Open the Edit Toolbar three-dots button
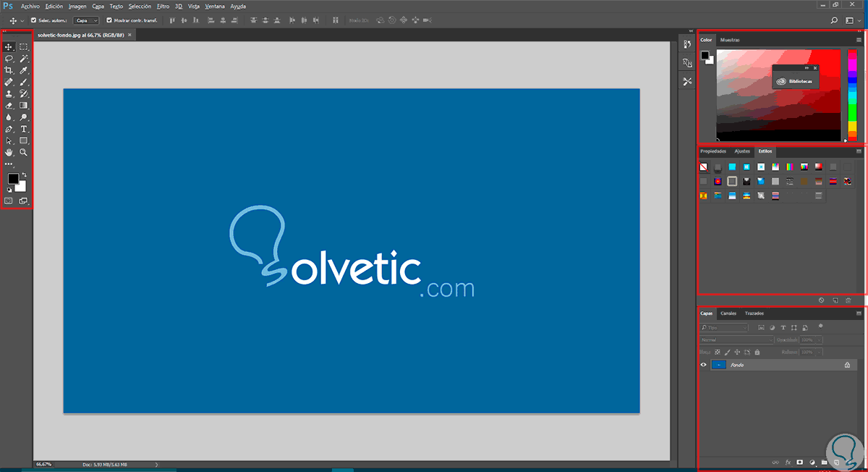This screenshot has height=472, width=868. pos(9,165)
